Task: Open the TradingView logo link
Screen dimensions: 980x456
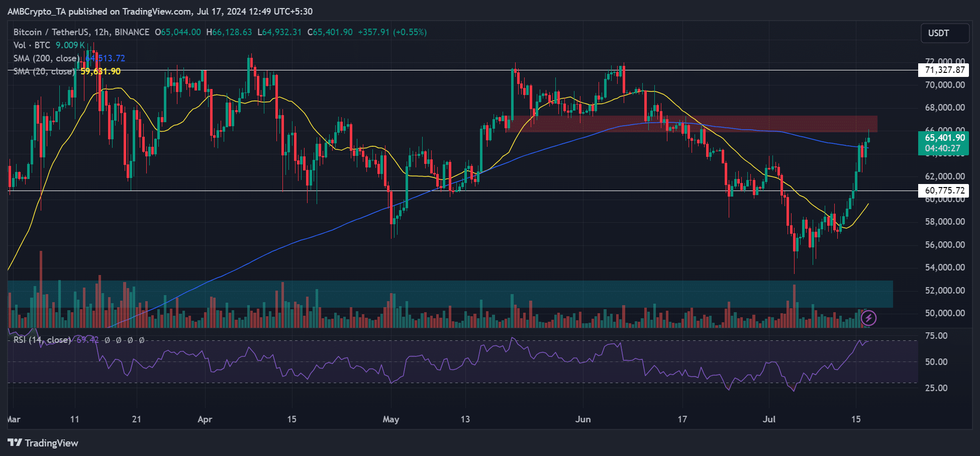Action: [43, 443]
